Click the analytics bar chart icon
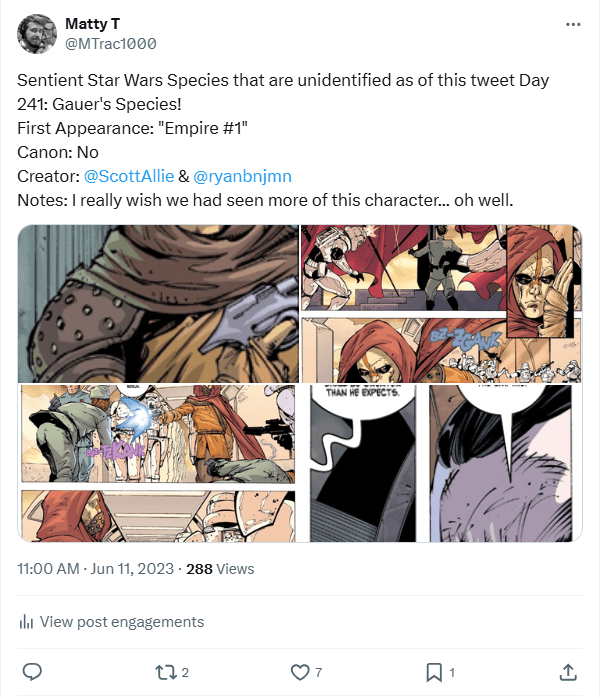Viewport: 602px width, 698px height. (26, 622)
